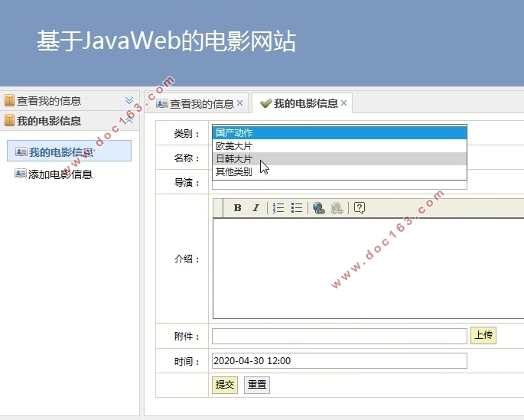Toggle italic formatting in the editor
This screenshot has width=524, height=420.
point(256,208)
